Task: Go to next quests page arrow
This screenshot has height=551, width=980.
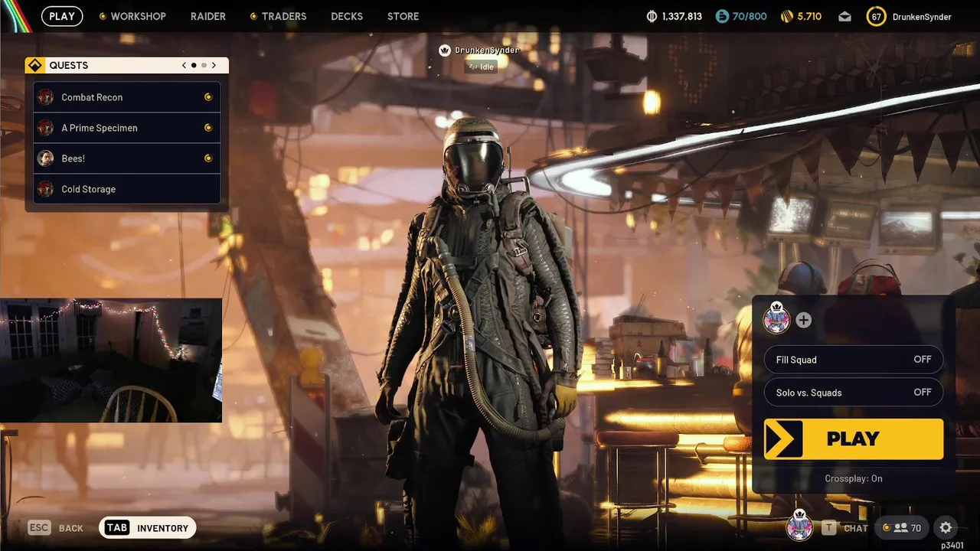Action: [x=214, y=65]
